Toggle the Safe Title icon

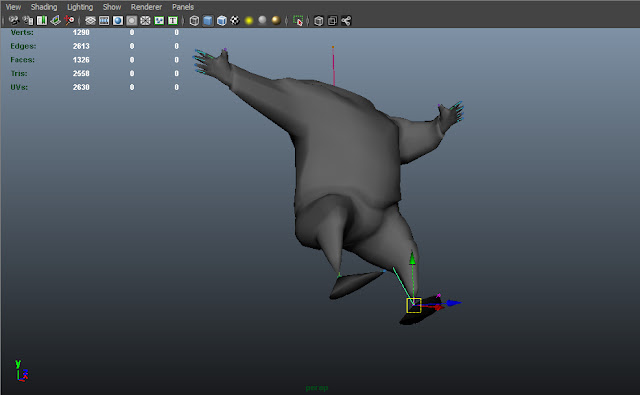[173, 20]
